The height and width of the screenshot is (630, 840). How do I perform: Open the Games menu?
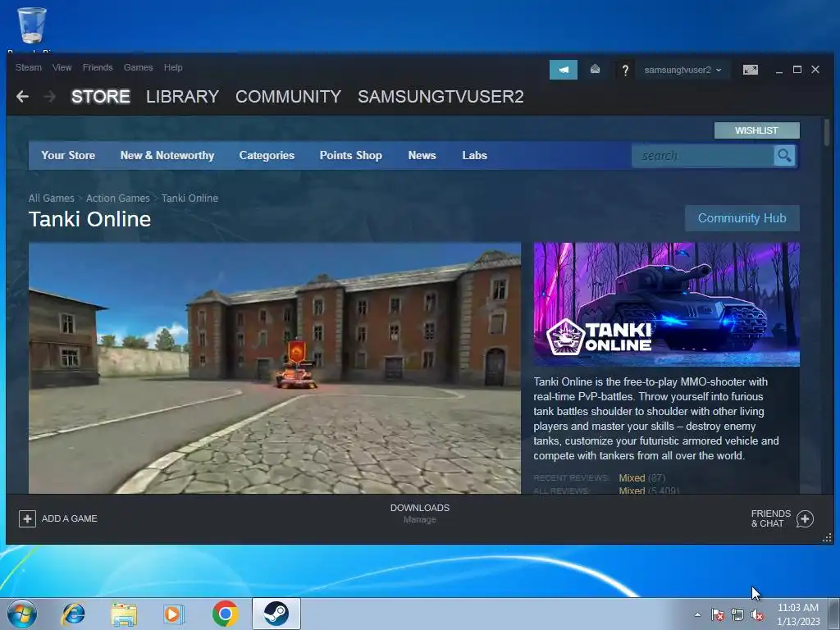138,67
